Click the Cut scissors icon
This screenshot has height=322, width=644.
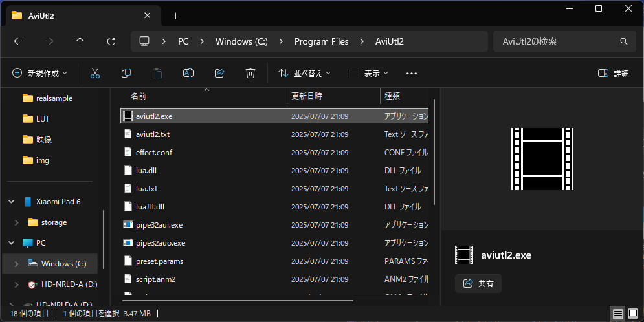[95, 74]
